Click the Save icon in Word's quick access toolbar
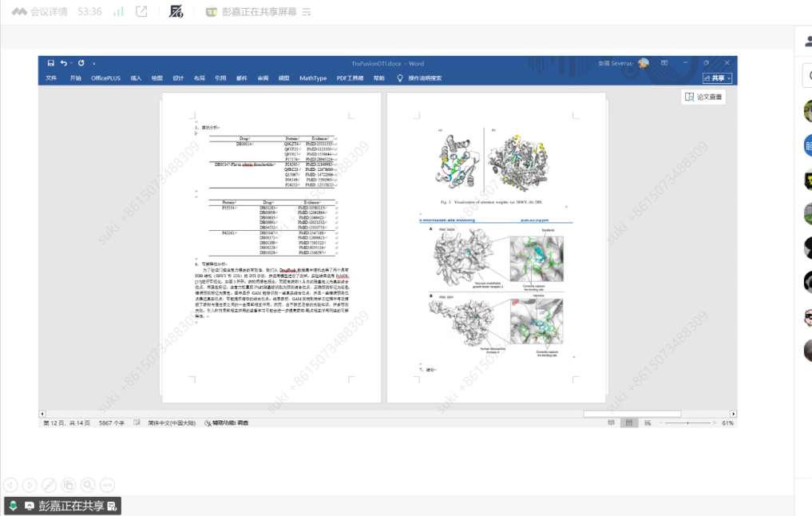This screenshot has height=516, width=812. click(x=51, y=63)
